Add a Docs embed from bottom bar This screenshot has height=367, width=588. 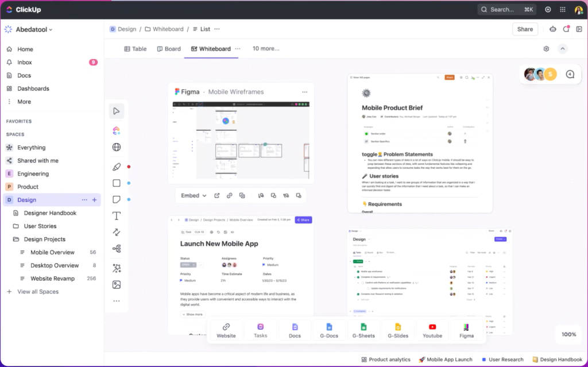295,331
